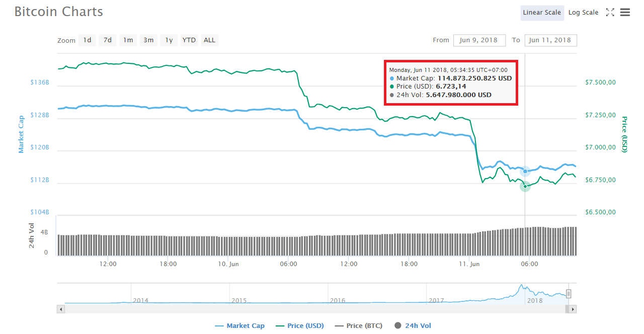Viewport: 644px width, 334px height.
Task: Click the To date field Jun 11, 2018
Action: 550,40
